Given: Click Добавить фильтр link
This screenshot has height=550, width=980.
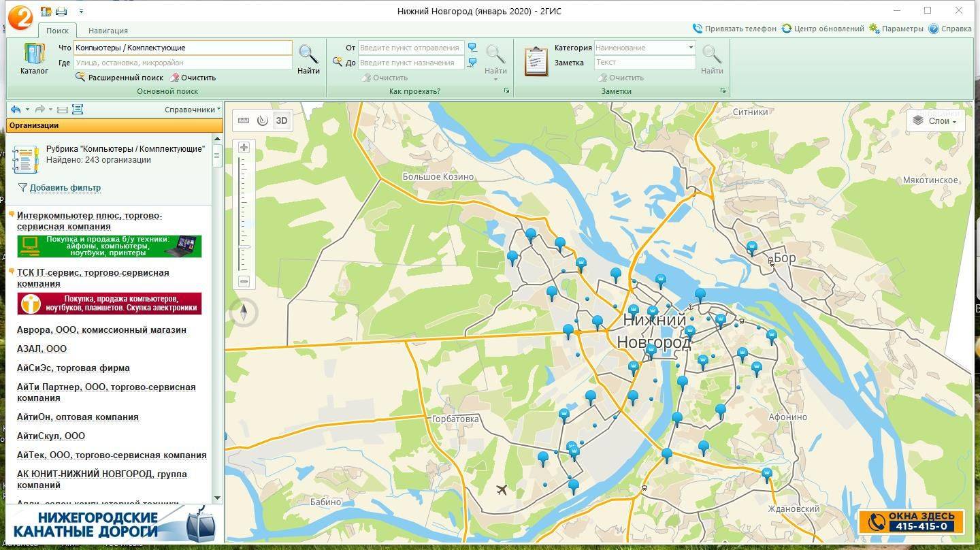Looking at the screenshot, I should pos(65,188).
